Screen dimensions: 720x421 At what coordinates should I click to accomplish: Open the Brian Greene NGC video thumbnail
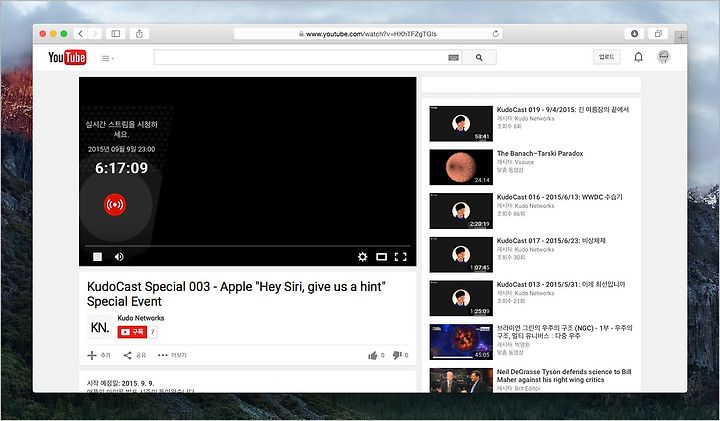click(x=461, y=342)
